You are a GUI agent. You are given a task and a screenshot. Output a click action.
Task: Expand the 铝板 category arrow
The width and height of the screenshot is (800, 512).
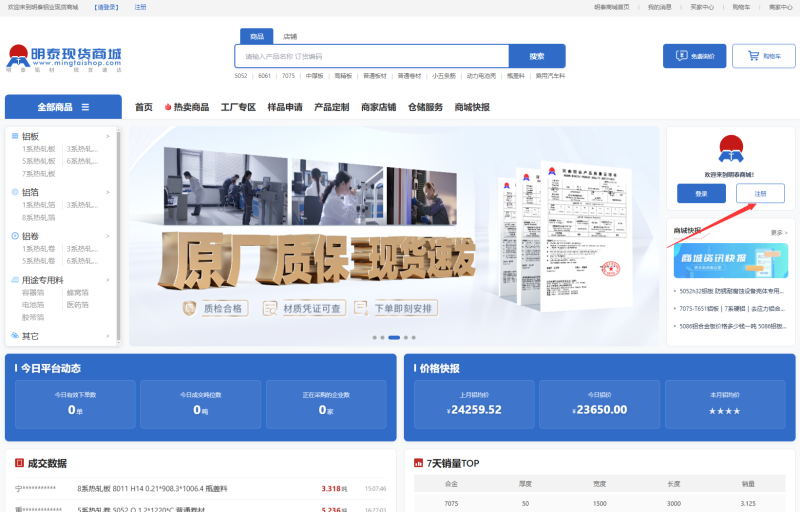108,136
